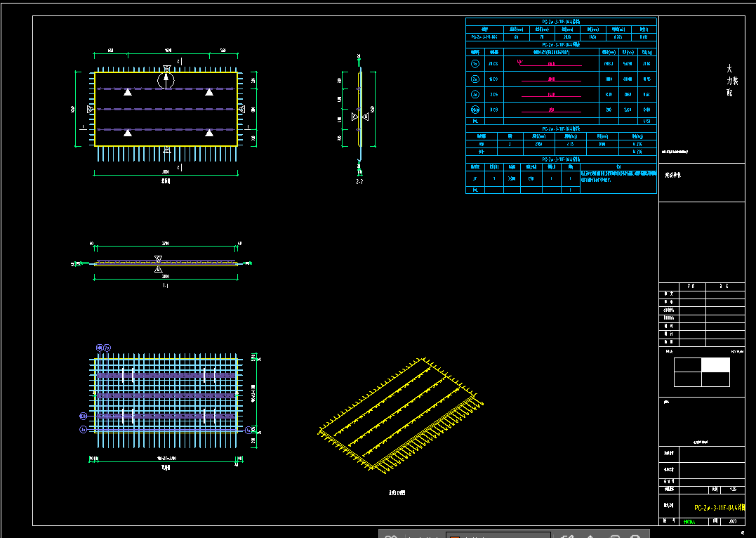The width and height of the screenshot is (756, 538).
Task: Select the yellow isometric slab view
Action: coord(400,416)
